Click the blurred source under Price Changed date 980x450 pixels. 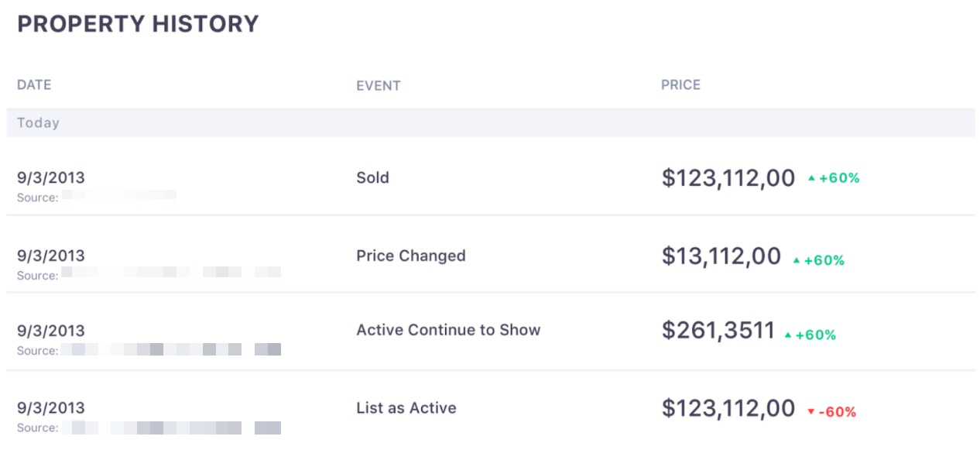point(171,273)
